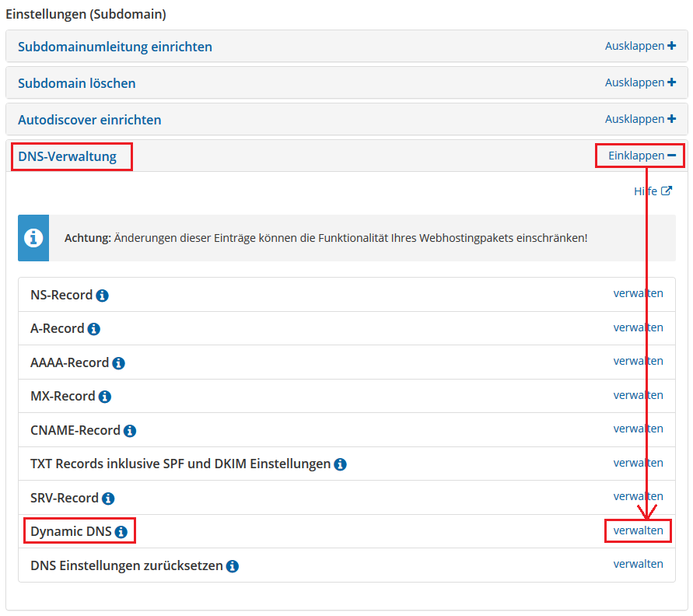This screenshot has height=616, width=693.
Task: Click the NS-Record label
Action: click(x=61, y=296)
